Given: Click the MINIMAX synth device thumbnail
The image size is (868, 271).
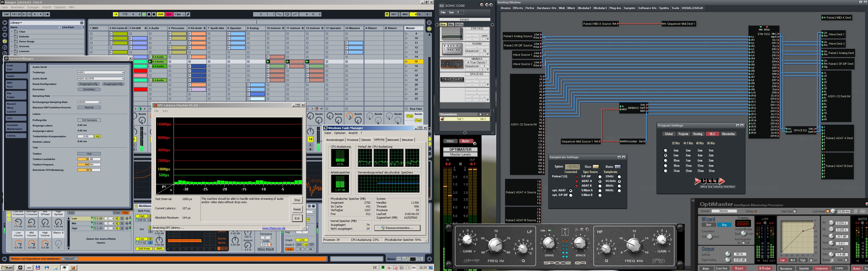Looking at the screenshot, I should click(x=452, y=64).
